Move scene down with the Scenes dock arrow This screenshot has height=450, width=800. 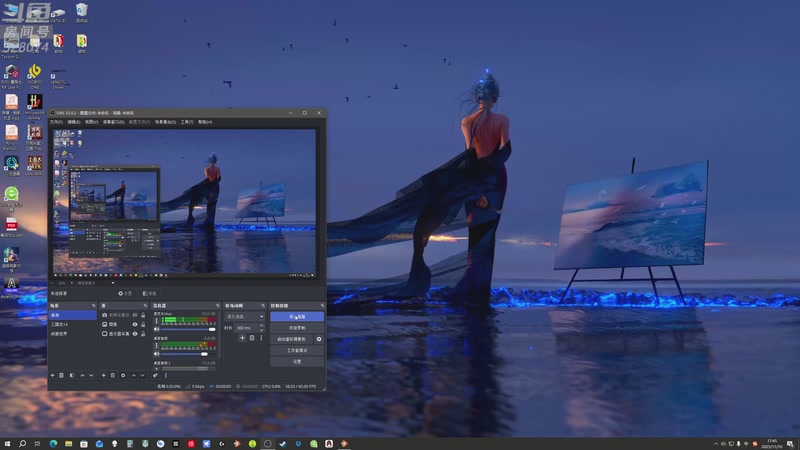(x=91, y=376)
